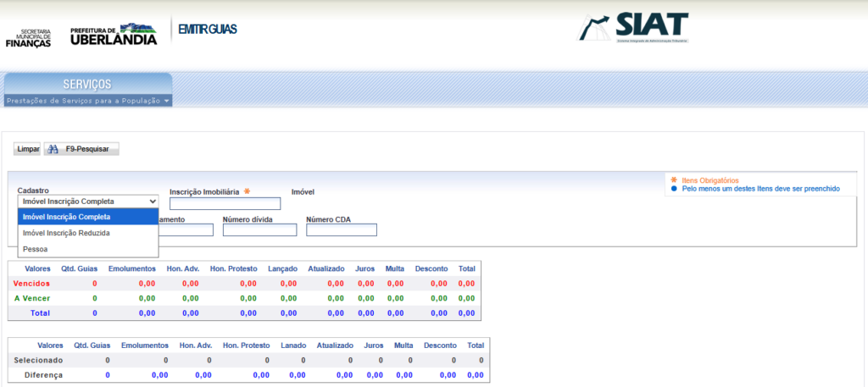Click the EMITIR GUIAS header title
Viewport: 868px width, 387px height.
[207, 30]
